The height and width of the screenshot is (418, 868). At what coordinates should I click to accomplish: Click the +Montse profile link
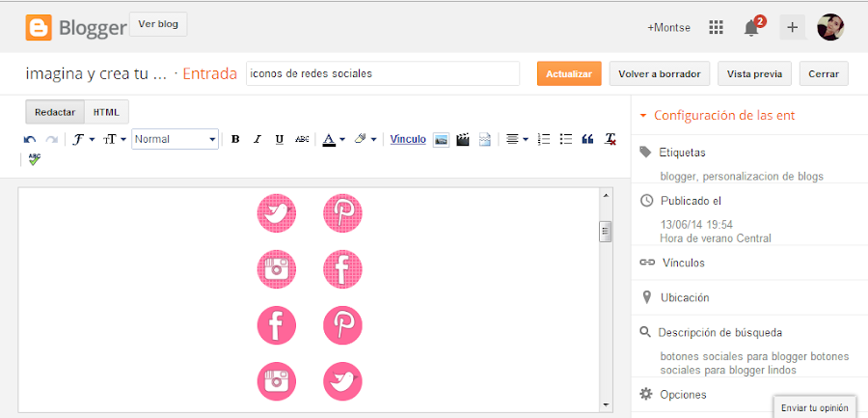pos(668,28)
